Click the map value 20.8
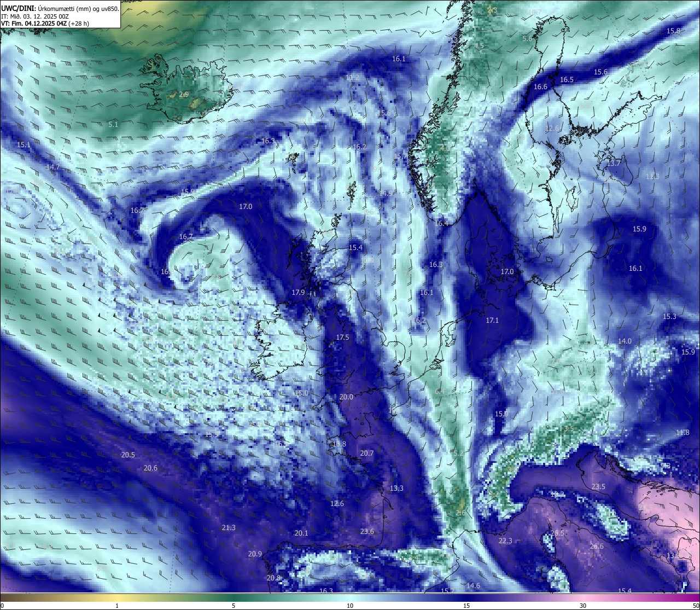 pos(273,578)
